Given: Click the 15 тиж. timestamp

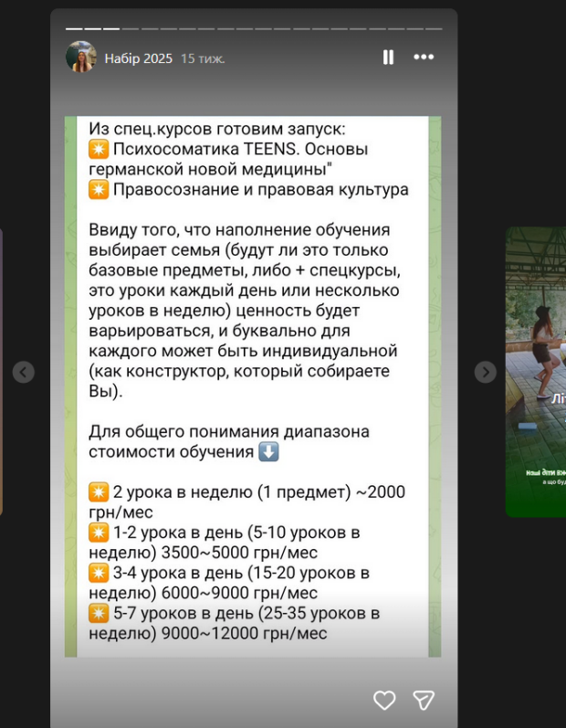Looking at the screenshot, I should pyautogui.click(x=203, y=58).
